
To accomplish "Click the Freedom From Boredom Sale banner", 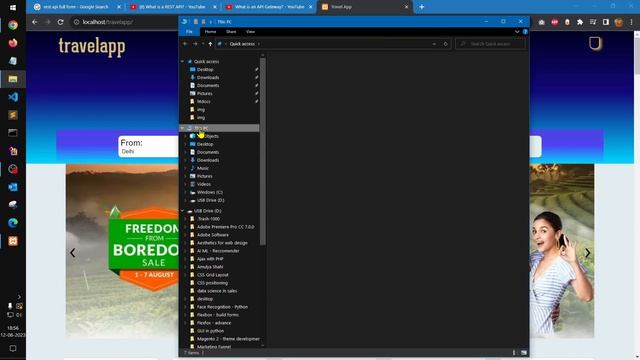I will tap(144, 248).
